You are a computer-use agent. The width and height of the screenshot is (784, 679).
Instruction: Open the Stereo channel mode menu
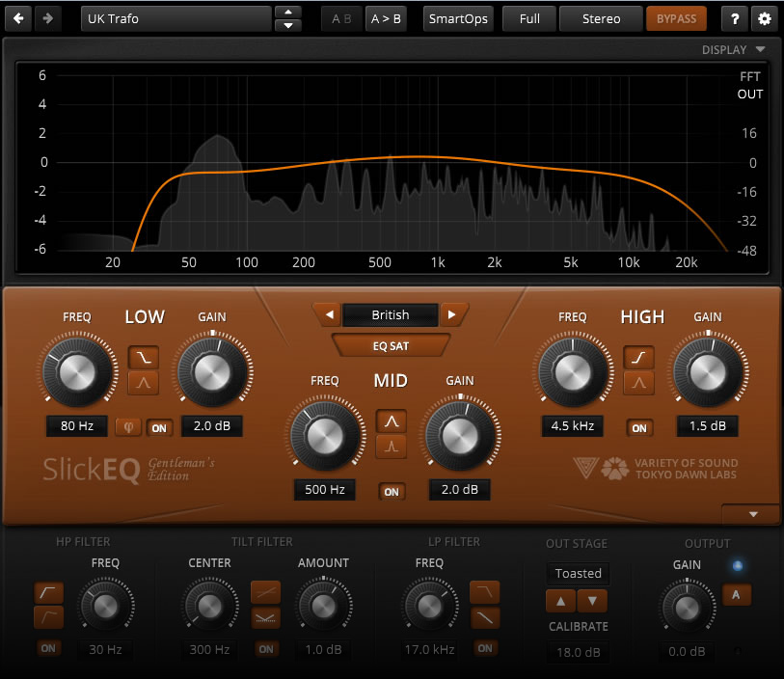click(x=601, y=19)
